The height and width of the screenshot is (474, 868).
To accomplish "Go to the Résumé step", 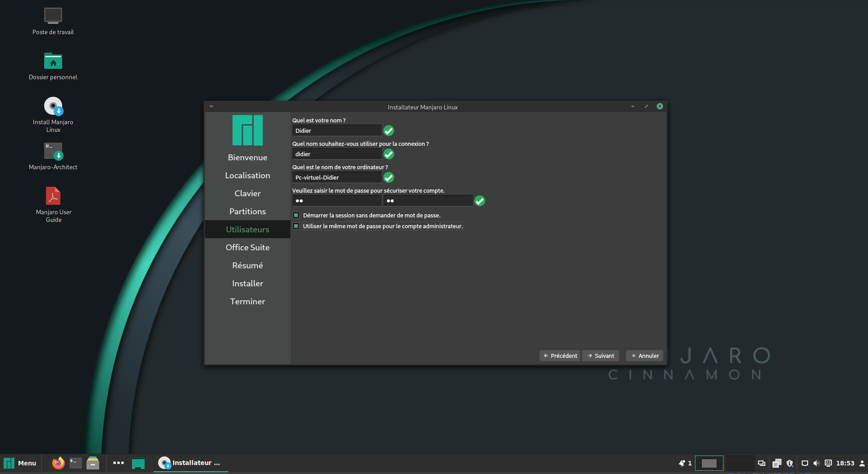I will [247, 266].
